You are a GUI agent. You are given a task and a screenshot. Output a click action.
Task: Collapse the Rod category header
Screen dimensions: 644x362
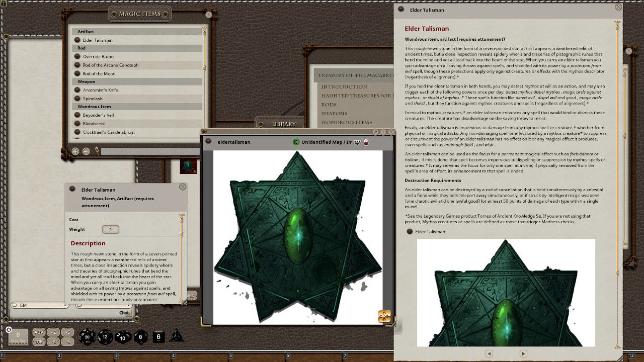(x=137, y=48)
